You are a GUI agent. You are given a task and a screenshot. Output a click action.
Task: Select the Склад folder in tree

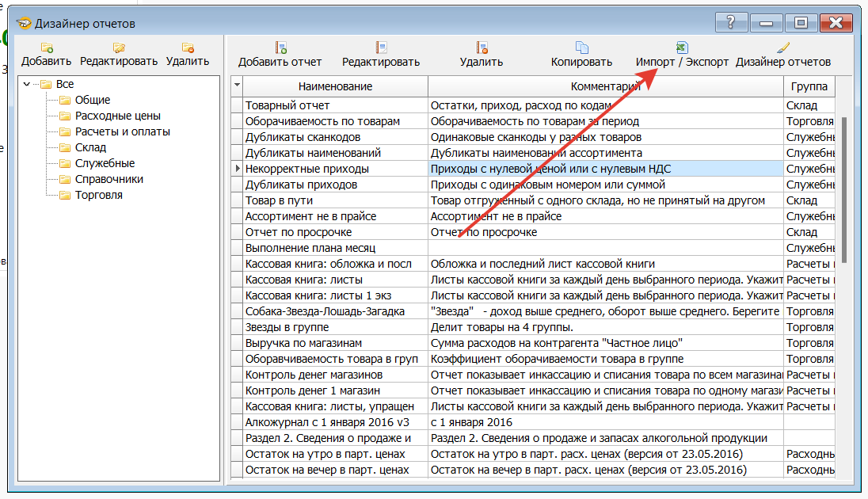coord(90,147)
